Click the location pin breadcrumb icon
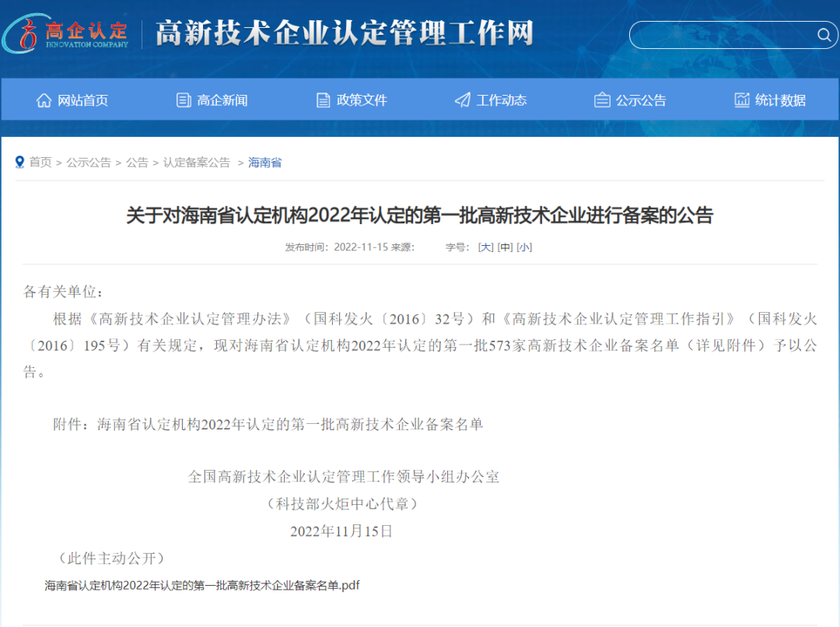The width and height of the screenshot is (840, 627). point(20,163)
